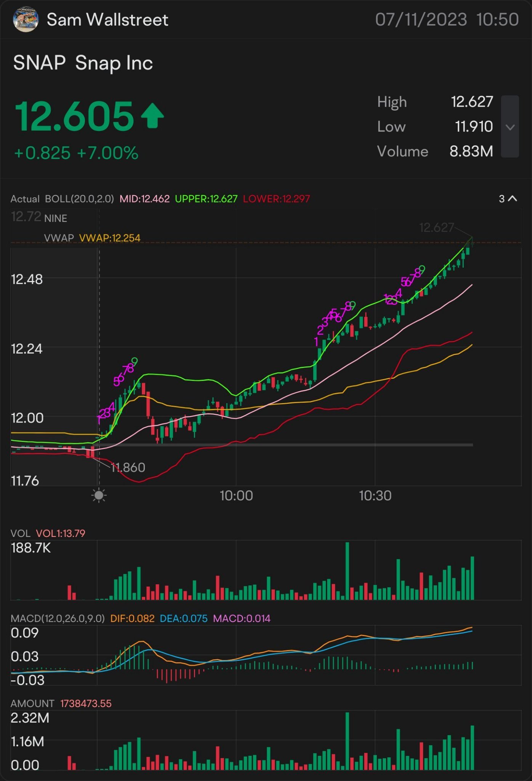532x781 pixels.
Task: Tap the tallest green volume bar
Action: pyautogui.click(x=347, y=571)
